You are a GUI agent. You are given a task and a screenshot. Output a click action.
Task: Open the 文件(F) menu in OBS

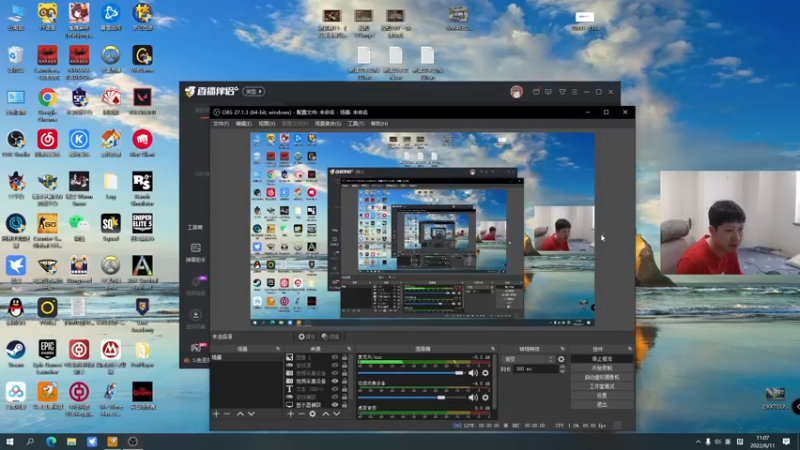coord(221,123)
